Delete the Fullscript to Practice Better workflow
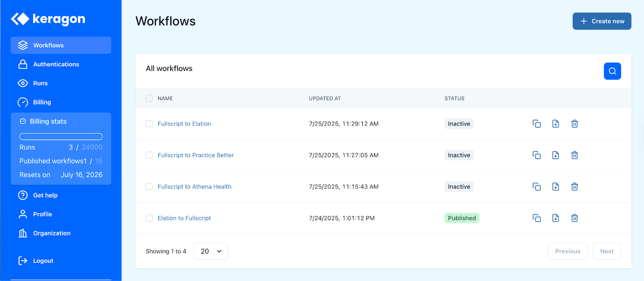This screenshot has height=281, width=644. tap(574, 155)
